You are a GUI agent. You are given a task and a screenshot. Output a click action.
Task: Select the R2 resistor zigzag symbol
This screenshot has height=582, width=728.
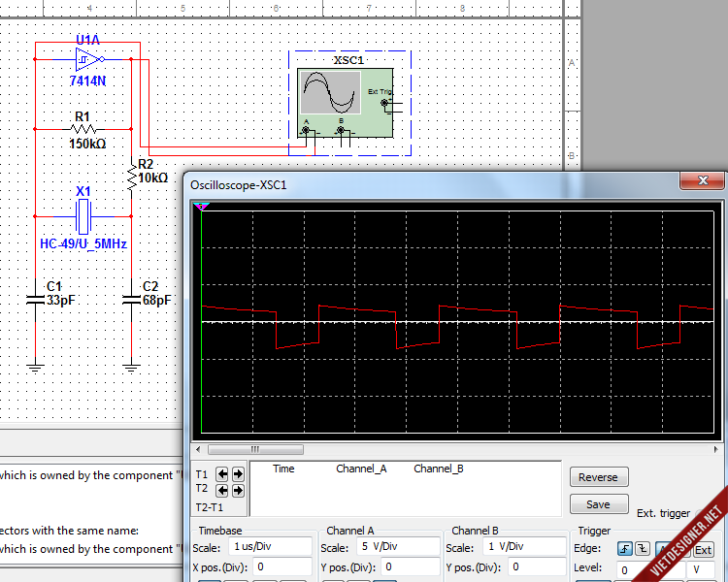[x=132, y=177]
